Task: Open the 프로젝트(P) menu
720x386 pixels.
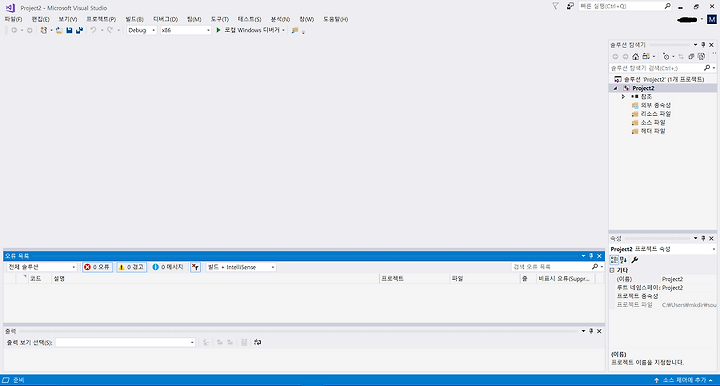Action: click(x=101, y=19)
